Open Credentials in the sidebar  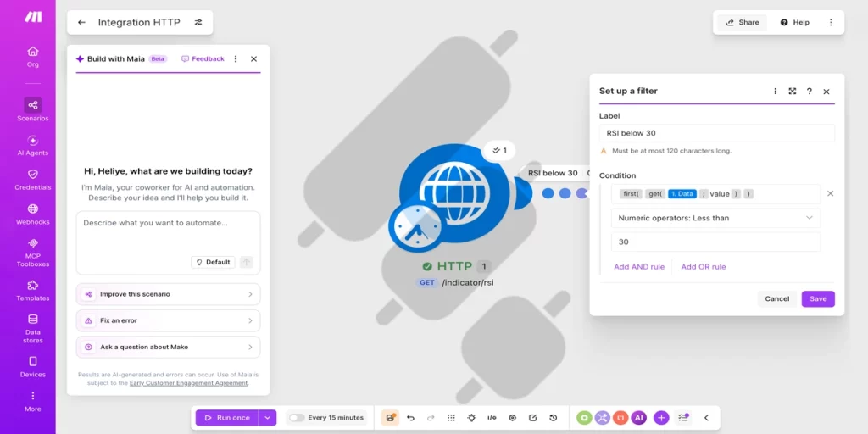[x=33, y=180]
